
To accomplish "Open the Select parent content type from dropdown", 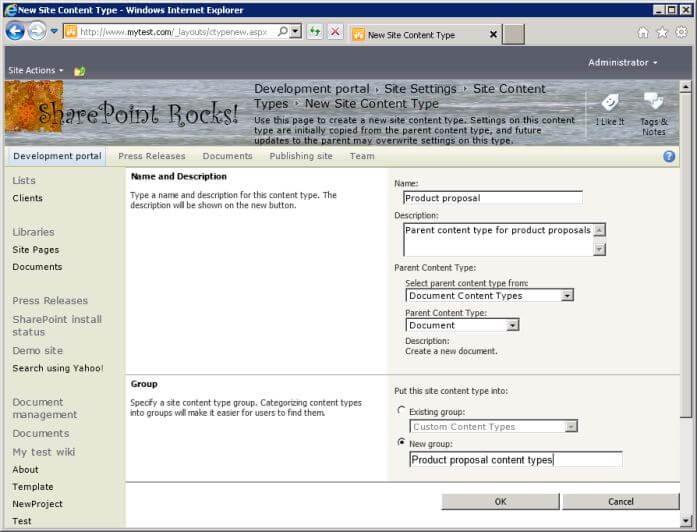I will [x=489, y=296].
